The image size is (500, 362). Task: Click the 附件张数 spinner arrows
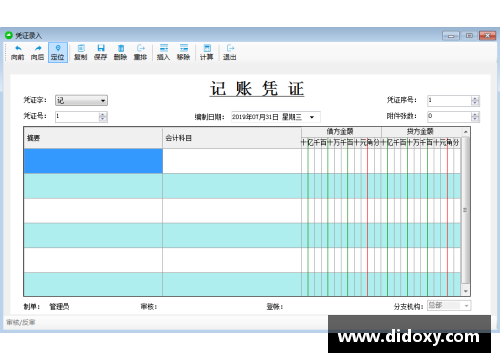click(x=475, y=116)
